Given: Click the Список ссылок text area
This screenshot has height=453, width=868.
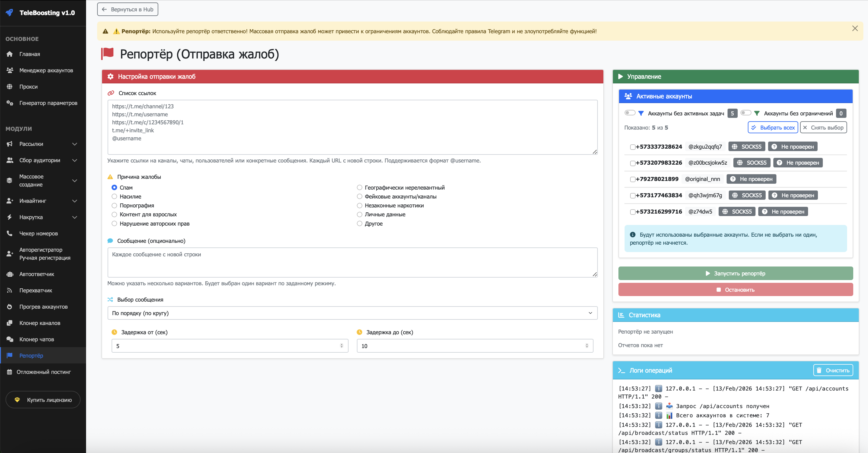Looking at the screenshot, I should tap(352, 127).
